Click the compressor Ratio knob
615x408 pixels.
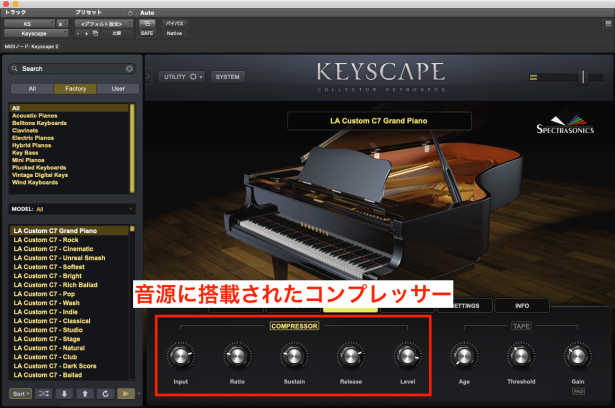coord(237,356)
